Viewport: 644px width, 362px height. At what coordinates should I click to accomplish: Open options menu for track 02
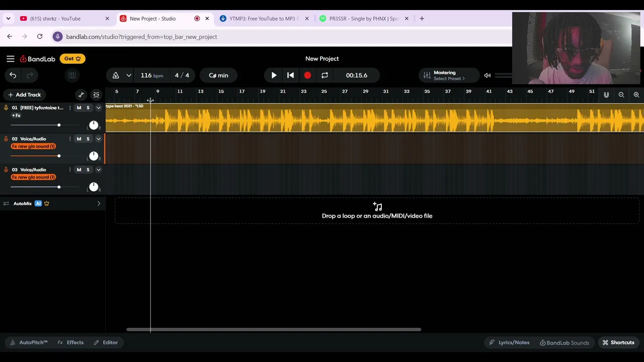70,139
